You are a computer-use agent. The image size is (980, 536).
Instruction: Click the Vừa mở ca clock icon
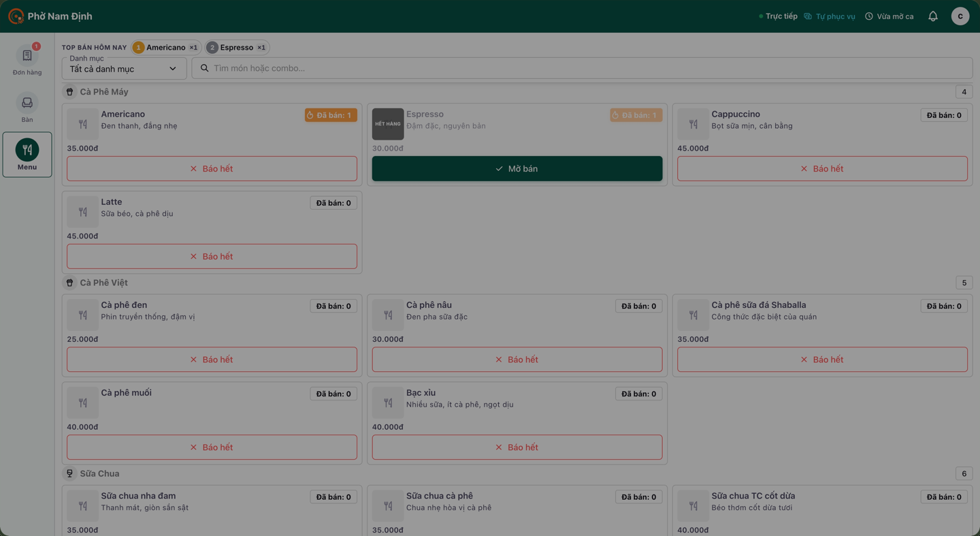coord(869,16)
